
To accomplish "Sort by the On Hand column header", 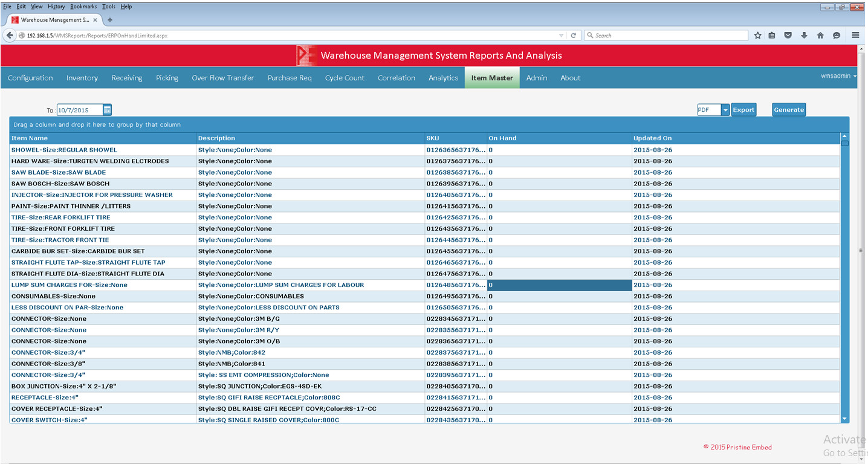I will tap(560, 138).
